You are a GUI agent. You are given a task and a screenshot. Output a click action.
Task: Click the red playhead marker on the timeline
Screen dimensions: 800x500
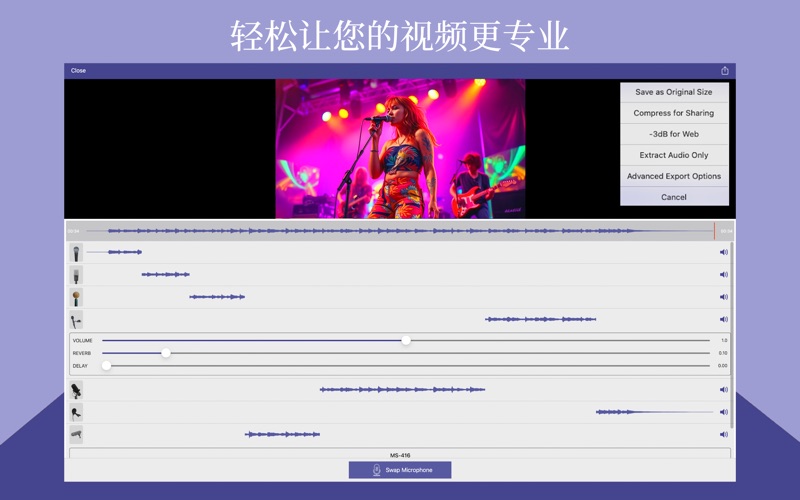(714, 231)
